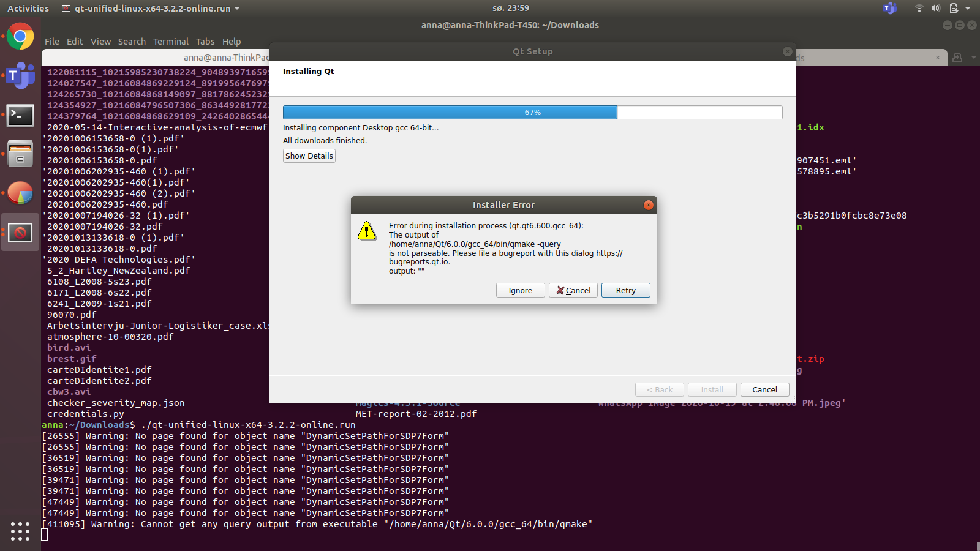Click the new terminal tab icon
This screenshot has width=980, height=551.
957,58
